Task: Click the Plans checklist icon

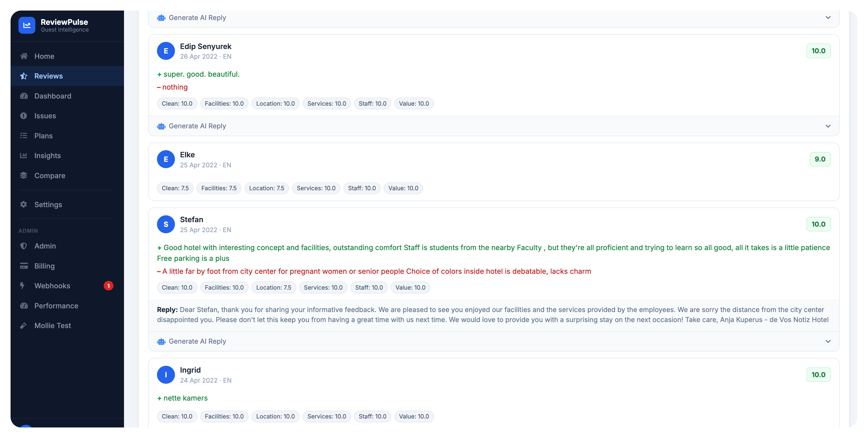Action: point(23,135)
